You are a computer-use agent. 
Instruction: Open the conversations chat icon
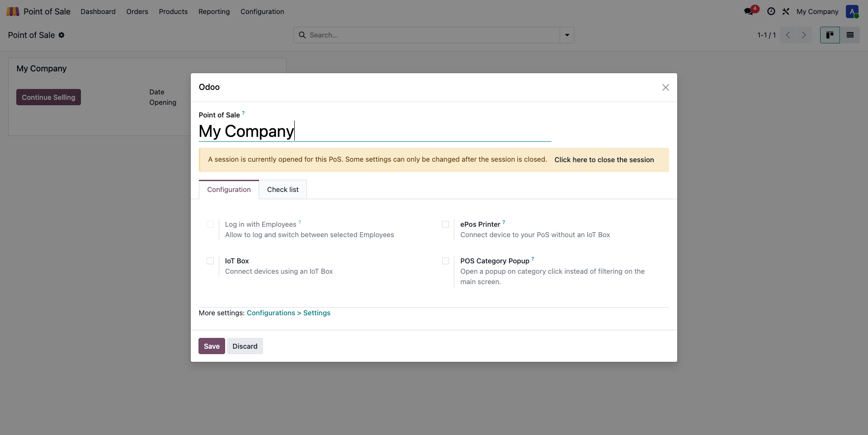coord(749,11)
